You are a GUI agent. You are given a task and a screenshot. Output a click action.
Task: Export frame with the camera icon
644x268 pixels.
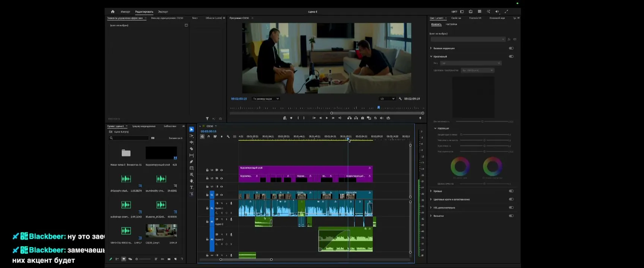(x=363, y=118)
